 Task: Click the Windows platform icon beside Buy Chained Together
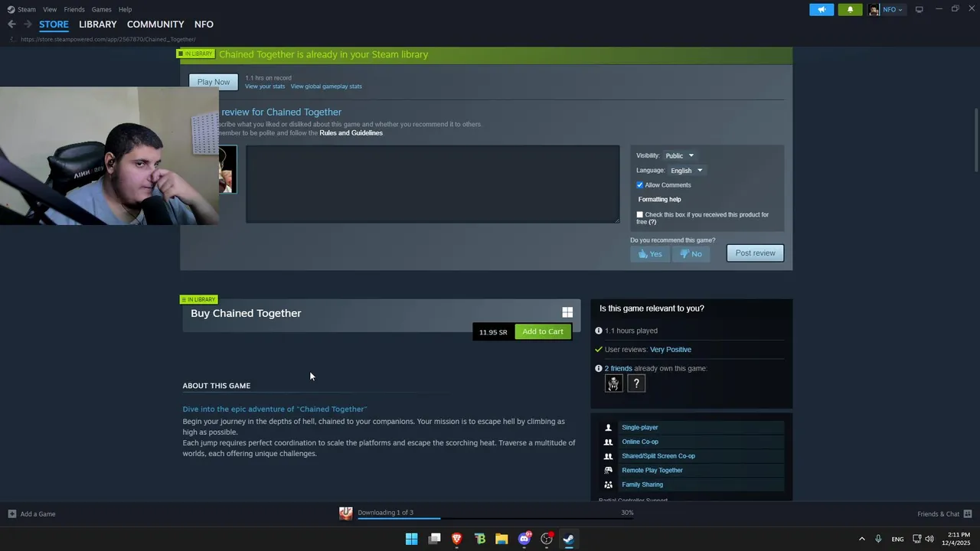567,312
